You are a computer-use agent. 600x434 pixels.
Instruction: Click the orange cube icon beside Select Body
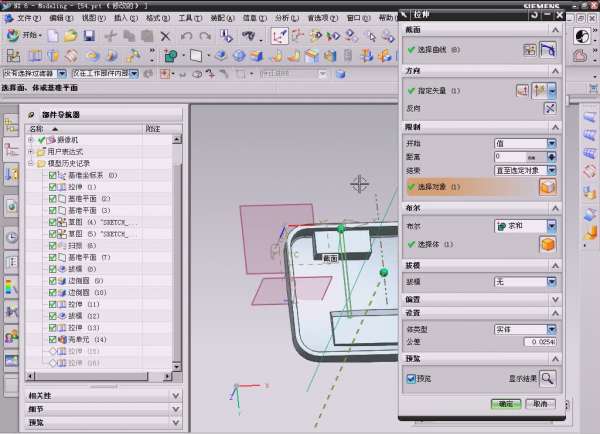click(x=547, y=244)
